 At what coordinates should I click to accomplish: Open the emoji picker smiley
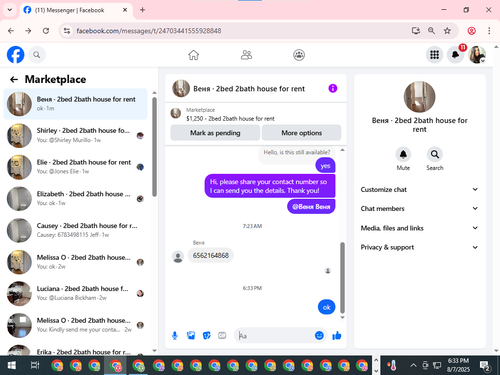319,335
